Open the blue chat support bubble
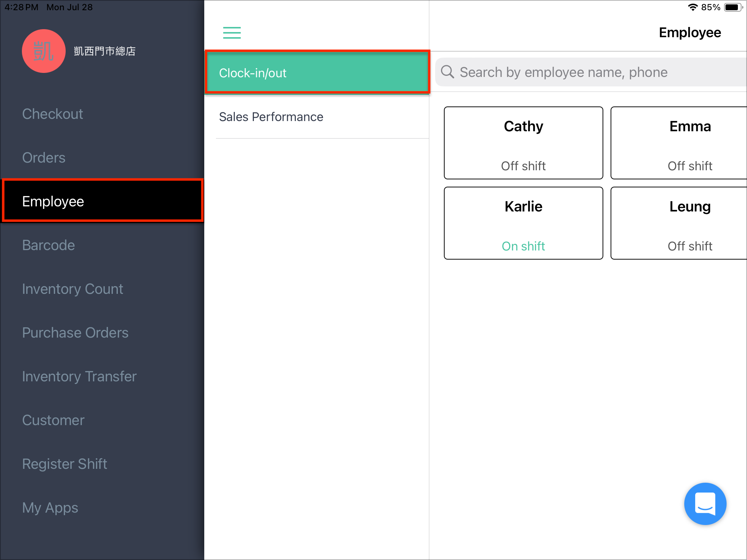Screen dimensions: 747x560 pos(705,504)
